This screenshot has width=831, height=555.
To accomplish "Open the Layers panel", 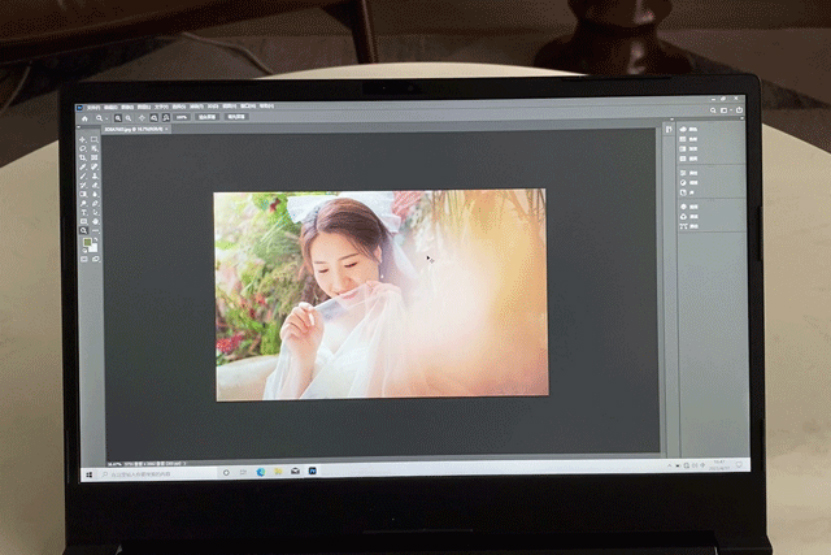I will coord(689,207).
